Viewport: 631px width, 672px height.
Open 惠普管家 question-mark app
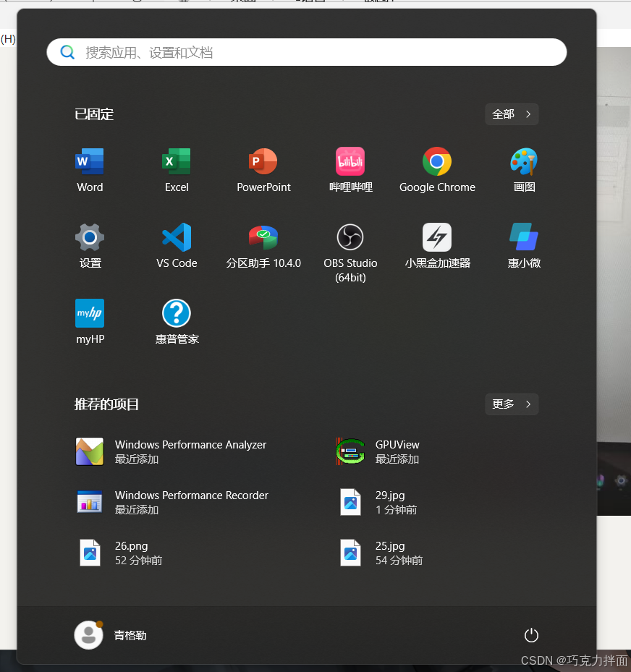point(177,322)
